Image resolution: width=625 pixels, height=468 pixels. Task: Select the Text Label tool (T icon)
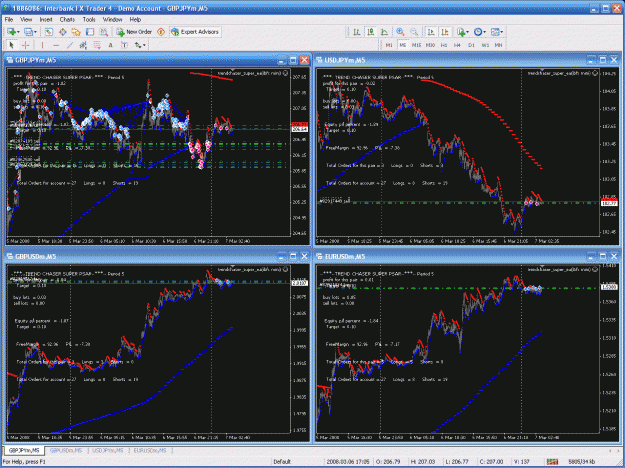[x=124, y=45]
